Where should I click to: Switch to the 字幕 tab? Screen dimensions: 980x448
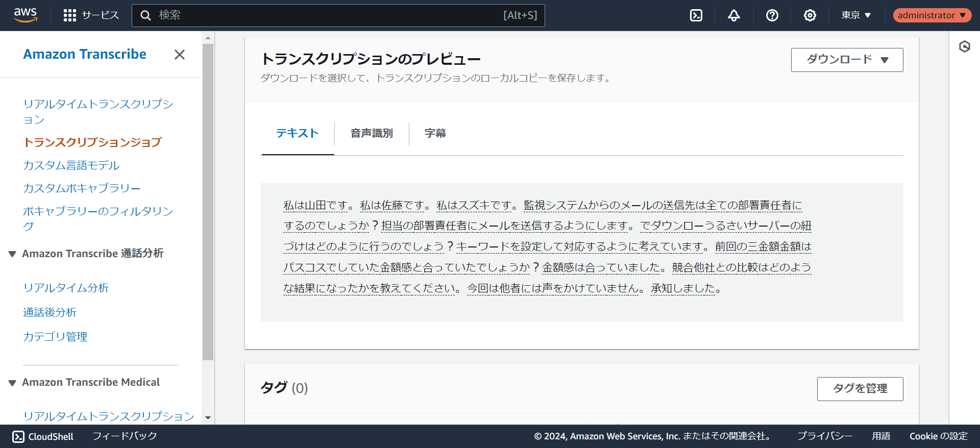[435, 133]
